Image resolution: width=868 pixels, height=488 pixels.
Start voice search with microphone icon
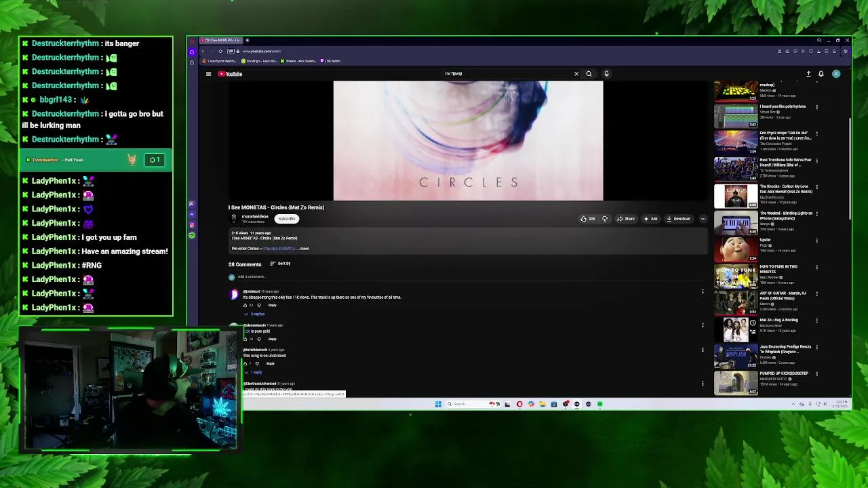(x=606, y=74)
